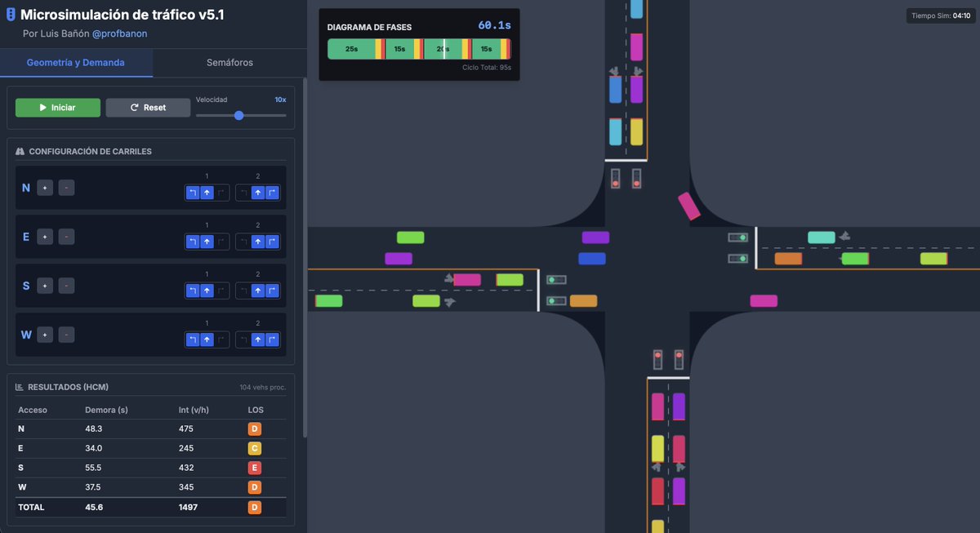Toggle right turn on W lane 2
Viewport: 980px width, 533px height.
click(272, 340)
